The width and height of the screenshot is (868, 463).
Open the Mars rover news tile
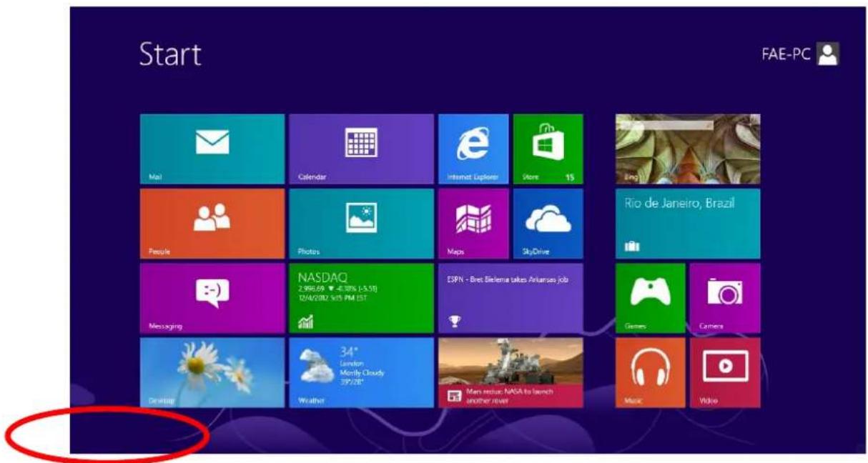pyautogui.click(x=511, y=372)
